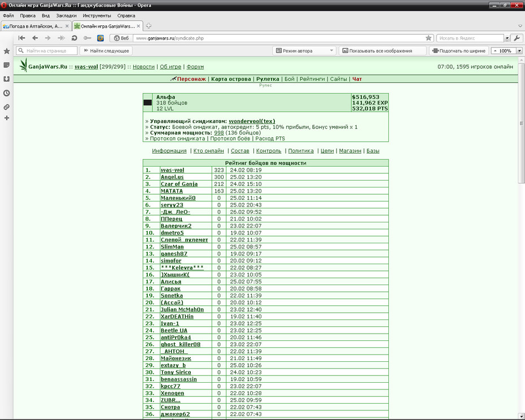Click the reload page icon
Viewport: 525px width, 420px height.
(x=75, y=38)
